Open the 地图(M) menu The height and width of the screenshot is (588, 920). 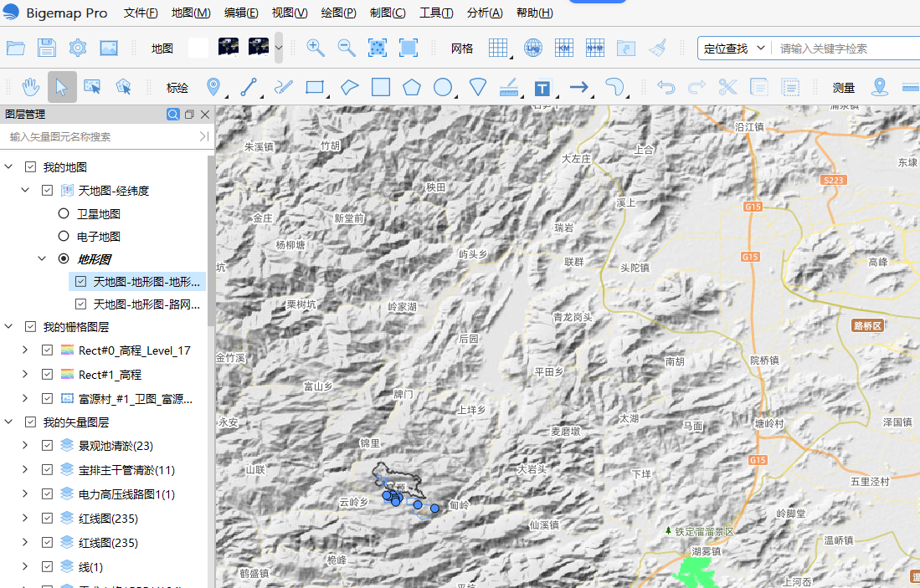point(191,13)
